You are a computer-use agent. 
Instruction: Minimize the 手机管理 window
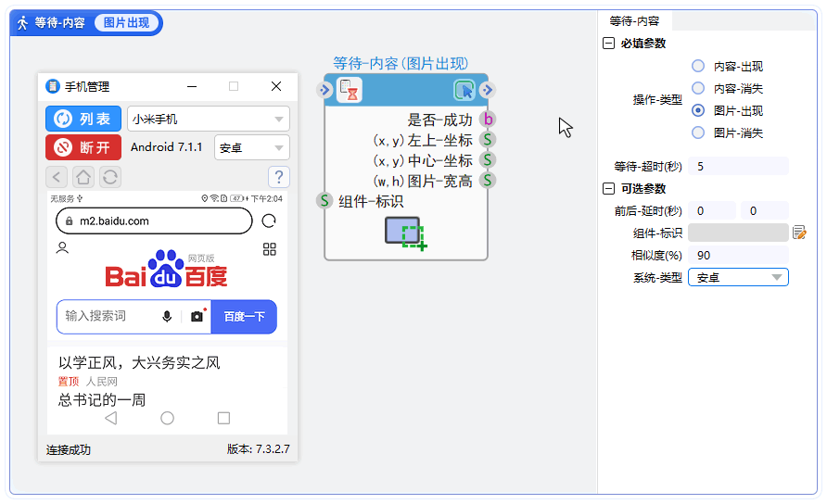pos(192,86)
